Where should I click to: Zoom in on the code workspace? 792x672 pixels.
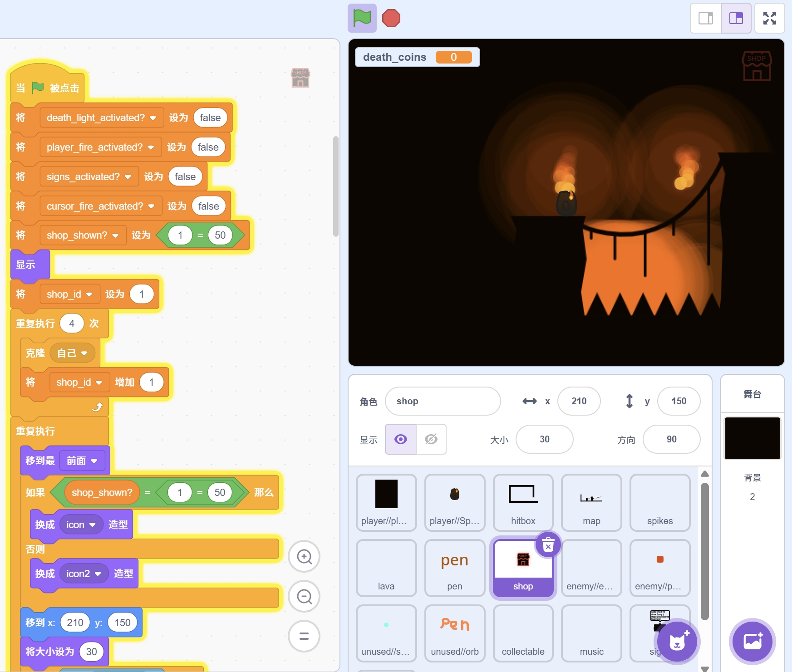[304, 557]
